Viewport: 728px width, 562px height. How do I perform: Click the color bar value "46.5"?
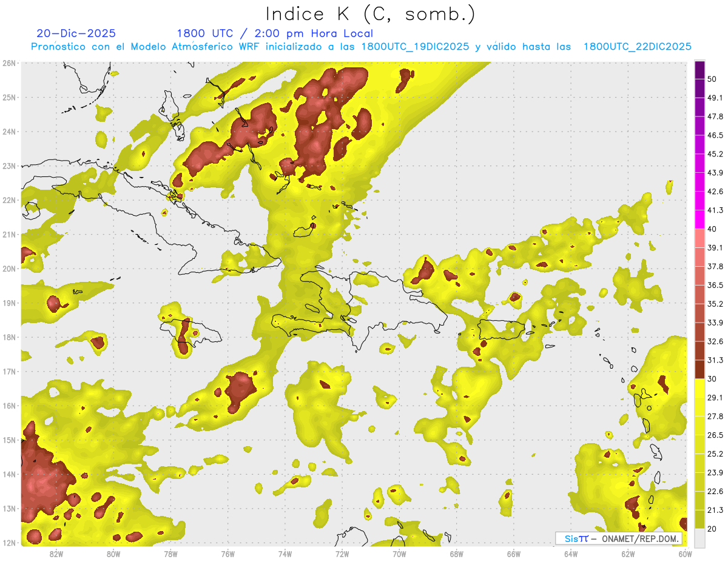pos(715,135)
